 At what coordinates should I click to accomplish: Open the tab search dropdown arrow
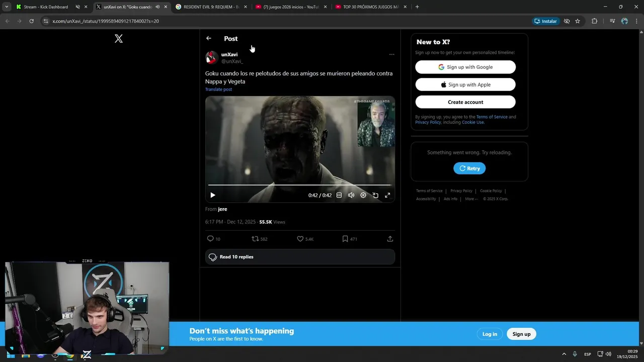[7, 7]
